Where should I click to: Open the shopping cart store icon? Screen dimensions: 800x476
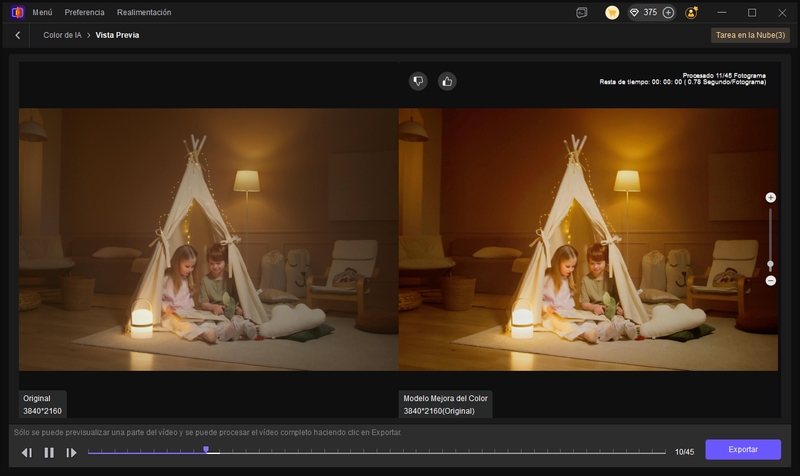pos(612,12)
